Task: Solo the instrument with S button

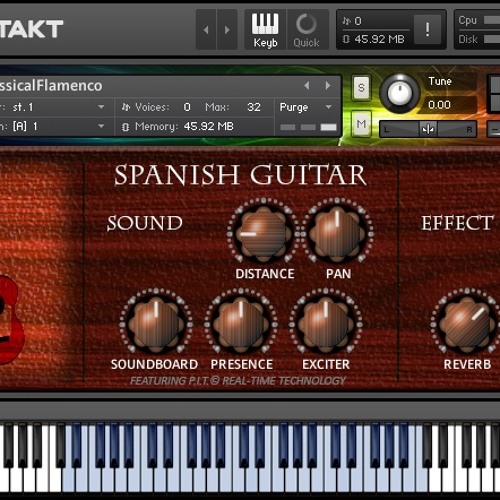Action: [x=361, y=88]
